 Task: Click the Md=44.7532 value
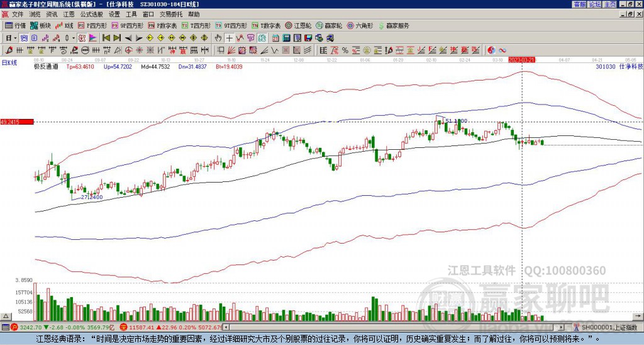[x=155, y=67]
